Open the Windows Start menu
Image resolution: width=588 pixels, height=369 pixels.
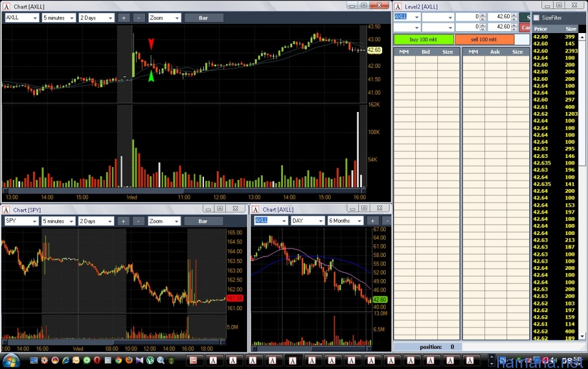[10, 360]
